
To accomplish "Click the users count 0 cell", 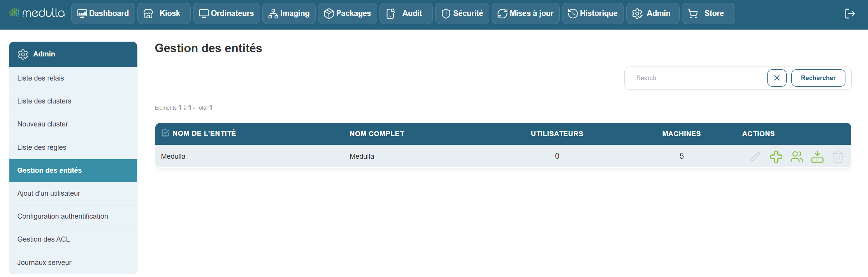I will [x=557, y=156].
